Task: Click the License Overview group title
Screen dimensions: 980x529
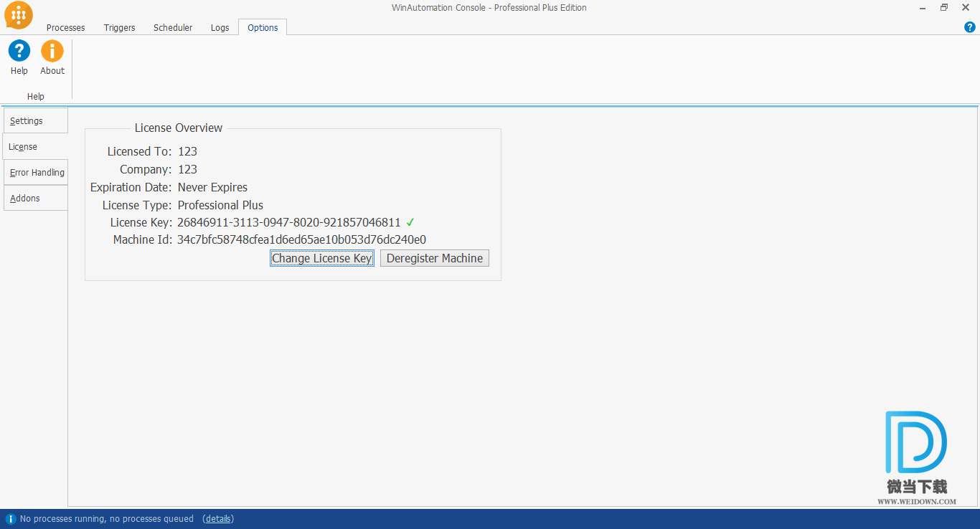Action: click(x=179, y=128)
